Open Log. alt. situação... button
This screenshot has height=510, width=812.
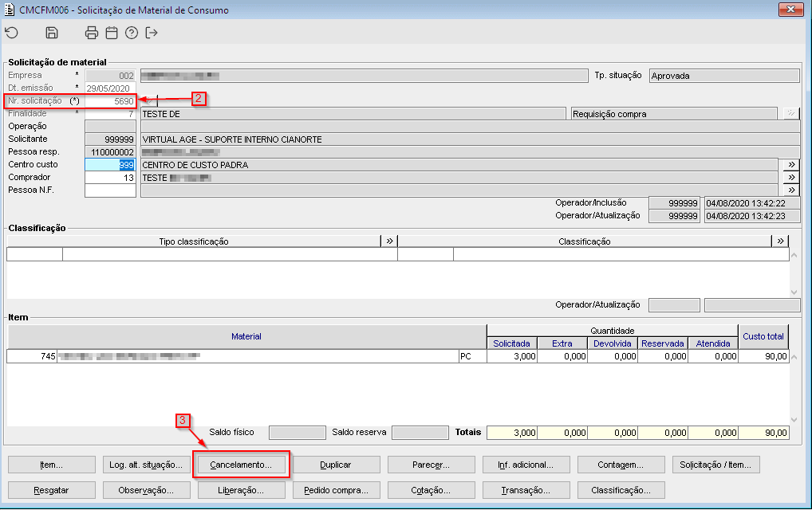(x=147, y=465)
